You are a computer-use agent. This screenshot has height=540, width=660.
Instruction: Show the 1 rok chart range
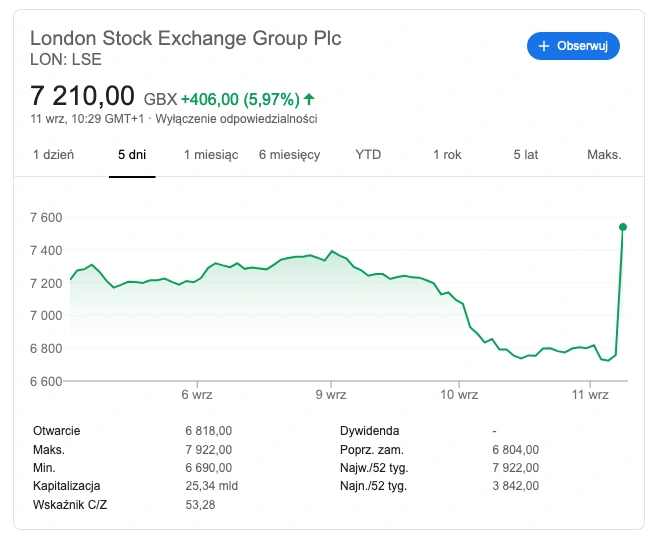pyautogui.click(x=447, y=155)
